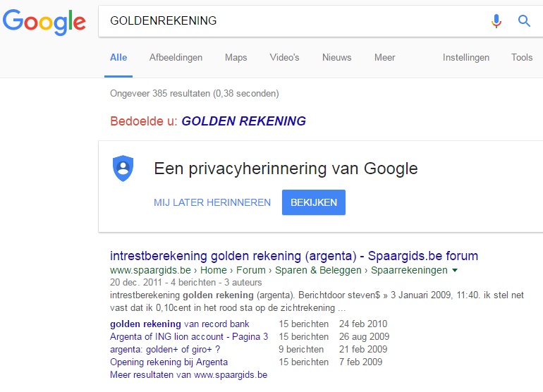Click the Google logo
Screen dimensions: 543x392
click(44, 21)
